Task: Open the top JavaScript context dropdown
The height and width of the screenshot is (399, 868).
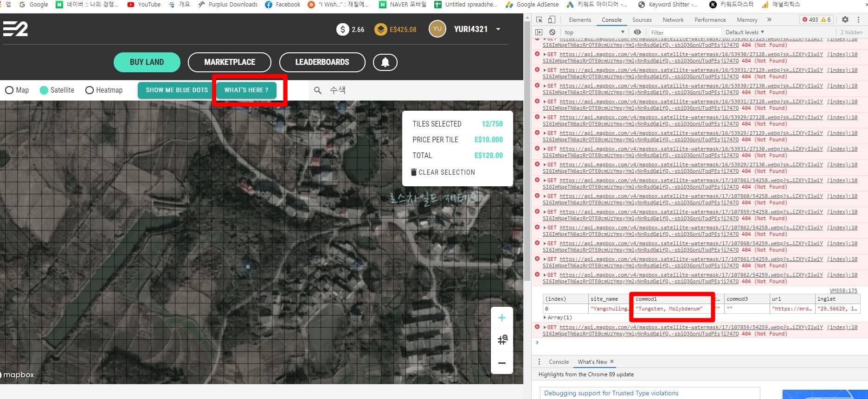Action: pyautogui.click(x=594, y=32)
